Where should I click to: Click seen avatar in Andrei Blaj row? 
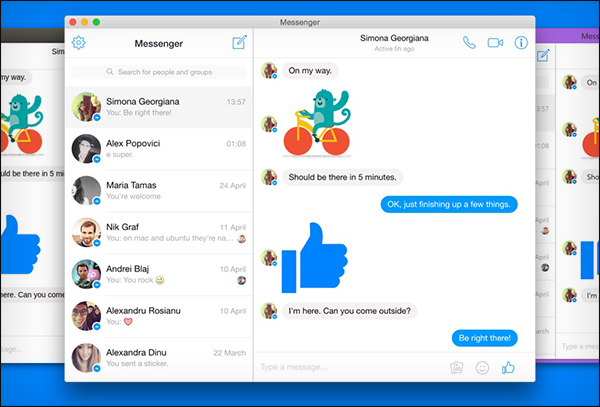pyautogui.click(x=241, y=280)
